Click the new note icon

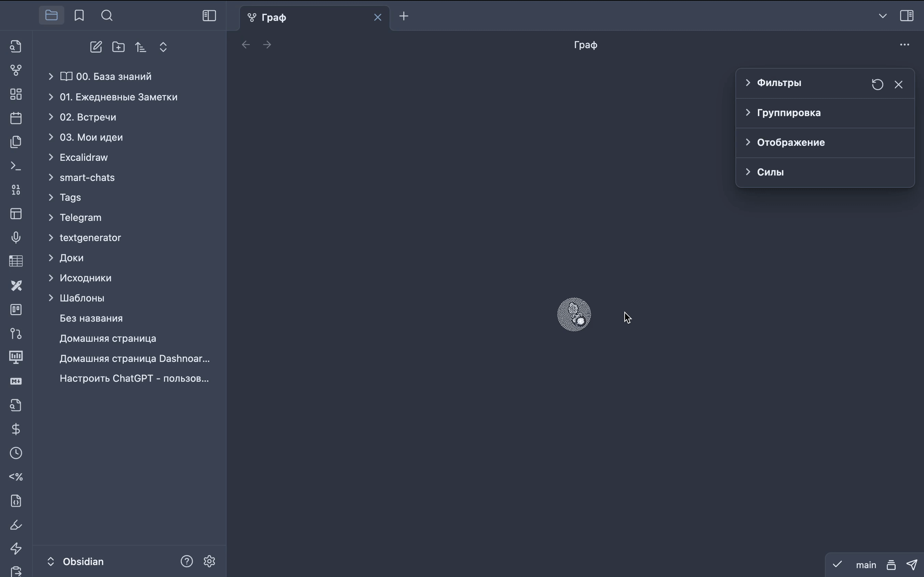click(96, 47)
